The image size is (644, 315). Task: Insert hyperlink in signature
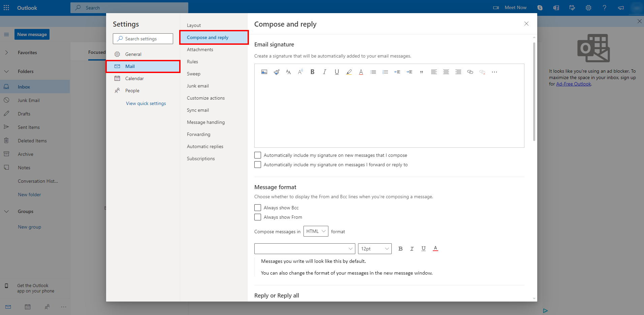(470, 72)
